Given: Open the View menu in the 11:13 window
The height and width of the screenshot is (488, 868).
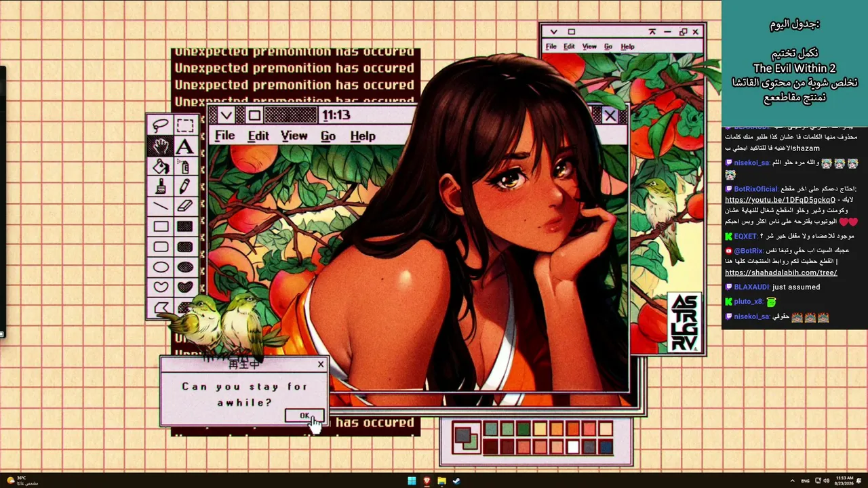Looking at the screenshot, I should pyautogui.click(x=294, y=136).
